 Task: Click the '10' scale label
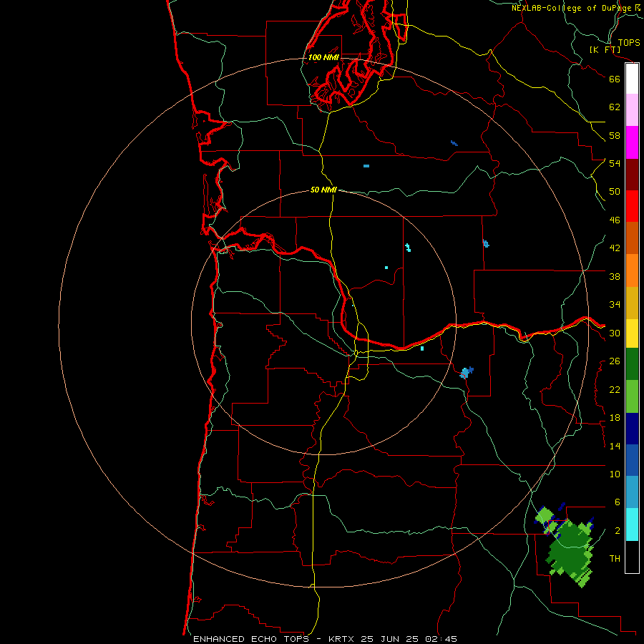click(x=615, y=474)
